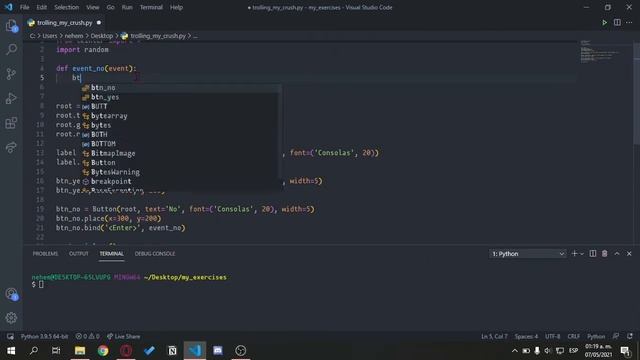Open Accounts menu in activity bar
Screen dimensions: 640x360
tap(11, 294)
